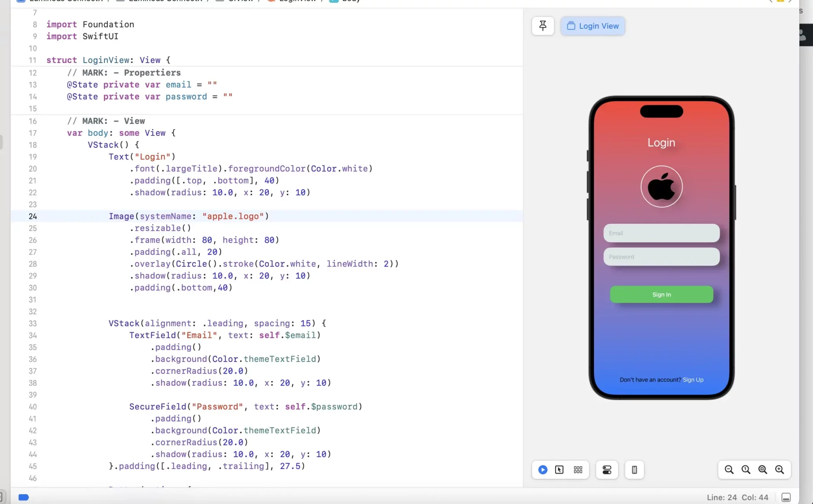Click the .padding(.bottom,40) line
The width and height of the screenshot is (813, 504).
point(181,287)
